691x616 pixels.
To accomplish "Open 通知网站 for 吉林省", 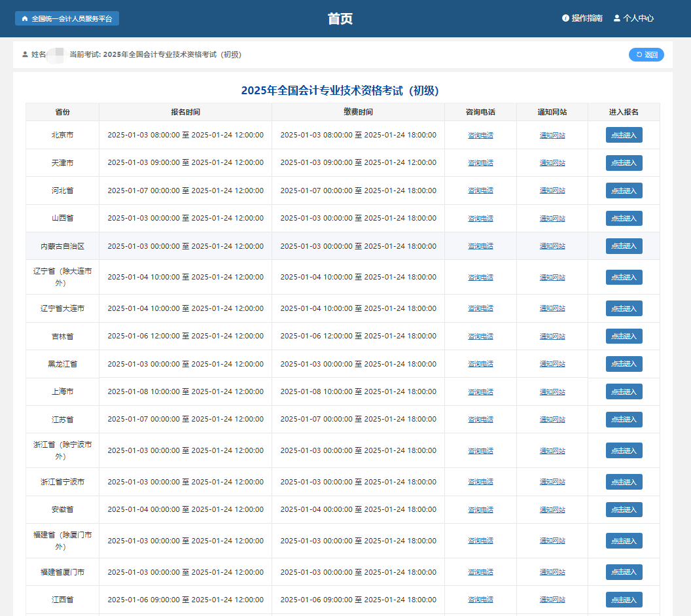I will point(552,336).
